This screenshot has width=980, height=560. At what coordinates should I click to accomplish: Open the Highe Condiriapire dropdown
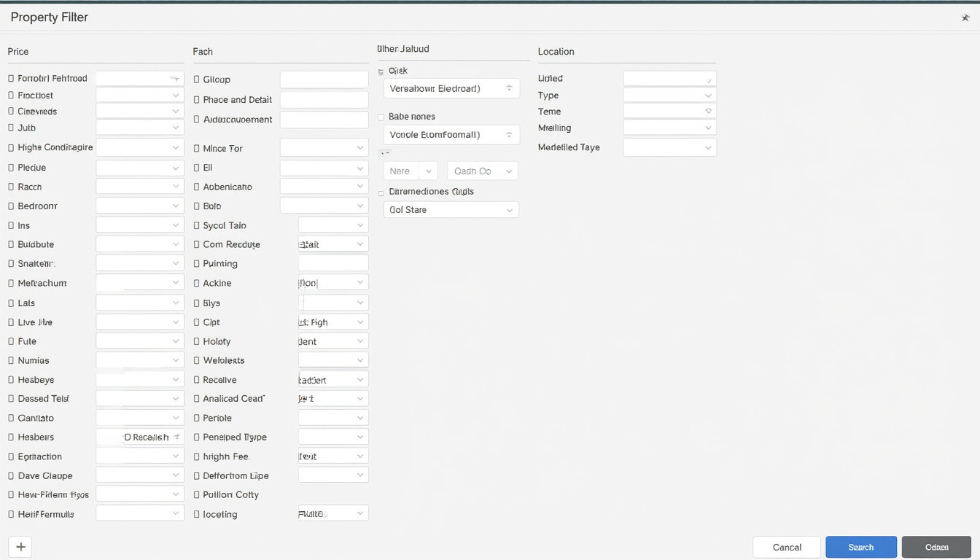pos(140,147)
